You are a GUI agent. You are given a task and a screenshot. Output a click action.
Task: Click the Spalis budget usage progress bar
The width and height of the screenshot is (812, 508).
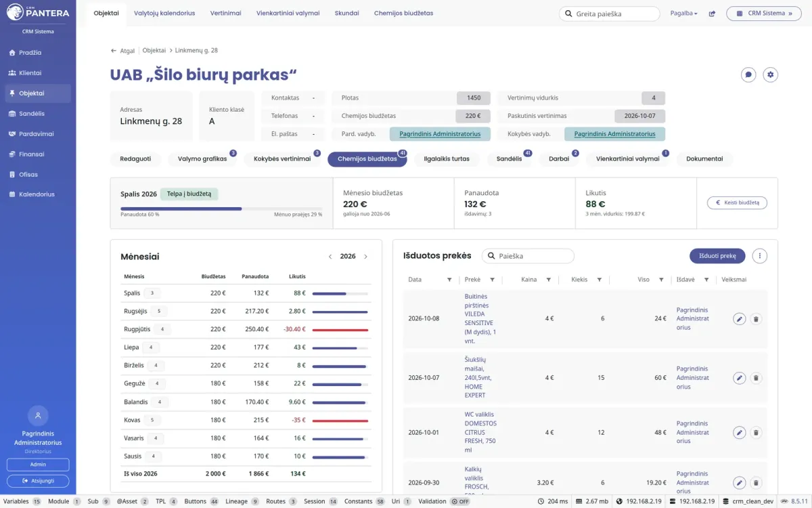pyautogui.click(x=221, y=209)
